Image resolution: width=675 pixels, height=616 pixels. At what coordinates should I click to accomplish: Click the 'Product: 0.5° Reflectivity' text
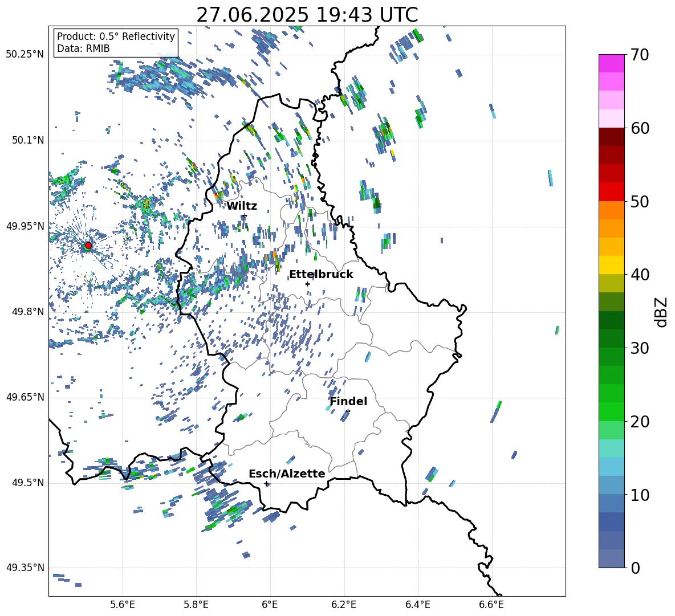coord(116,36)
